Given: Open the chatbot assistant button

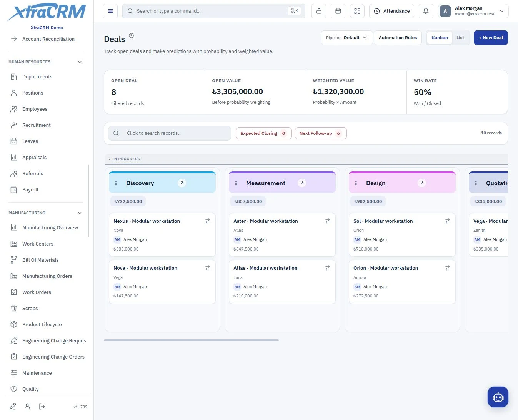Looking at the screenshot, I should pyautogui.click(x=498, y=397).
